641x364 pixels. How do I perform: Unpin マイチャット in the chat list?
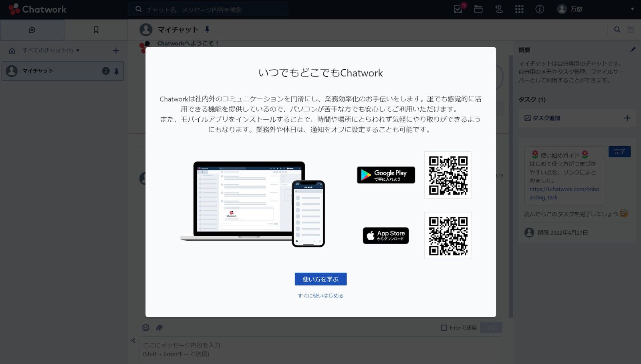(x=117, y=71)
